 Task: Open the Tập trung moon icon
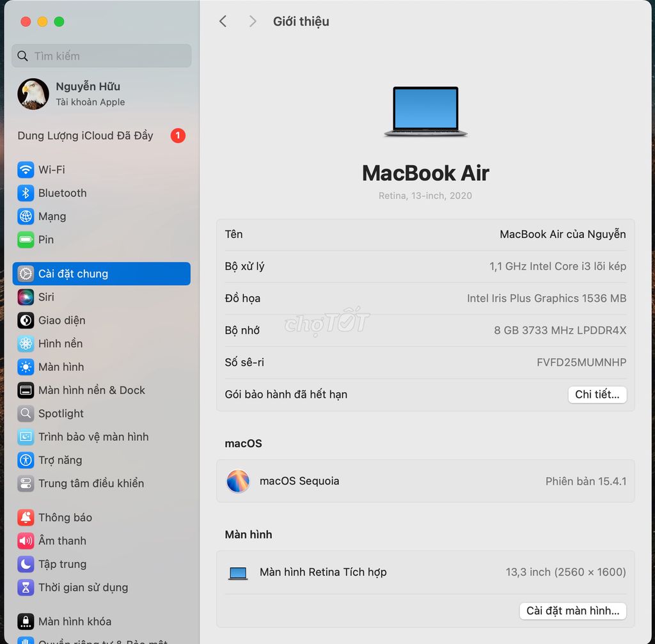[x=26, y=564]
